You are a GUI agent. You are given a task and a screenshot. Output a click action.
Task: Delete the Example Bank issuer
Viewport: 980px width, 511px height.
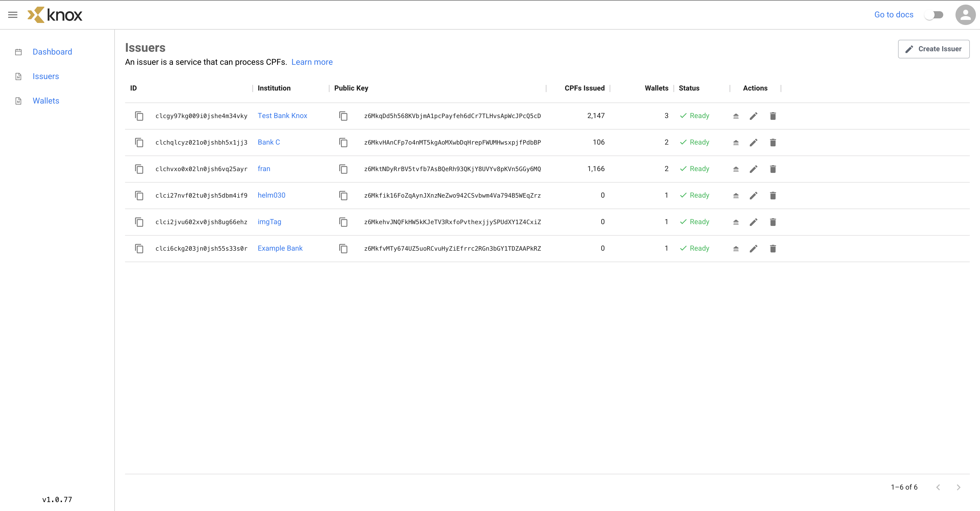coord(773,249)
